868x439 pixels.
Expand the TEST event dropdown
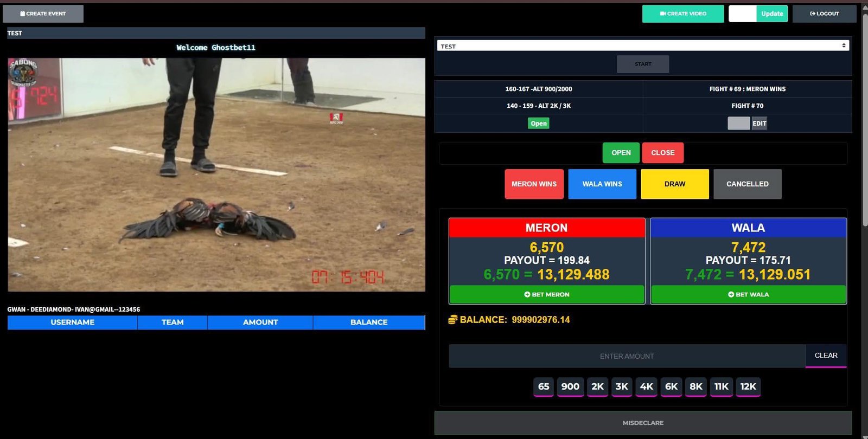point(643,46)
